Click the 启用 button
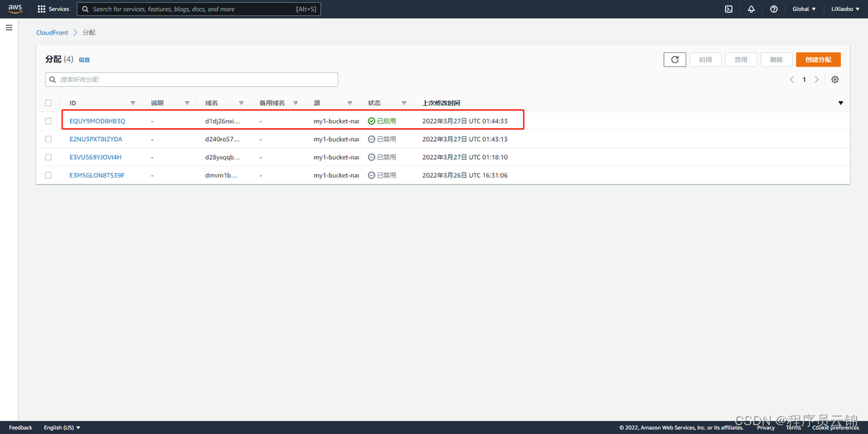This screenshot has width=868, height=434. [x=705, y=60]
